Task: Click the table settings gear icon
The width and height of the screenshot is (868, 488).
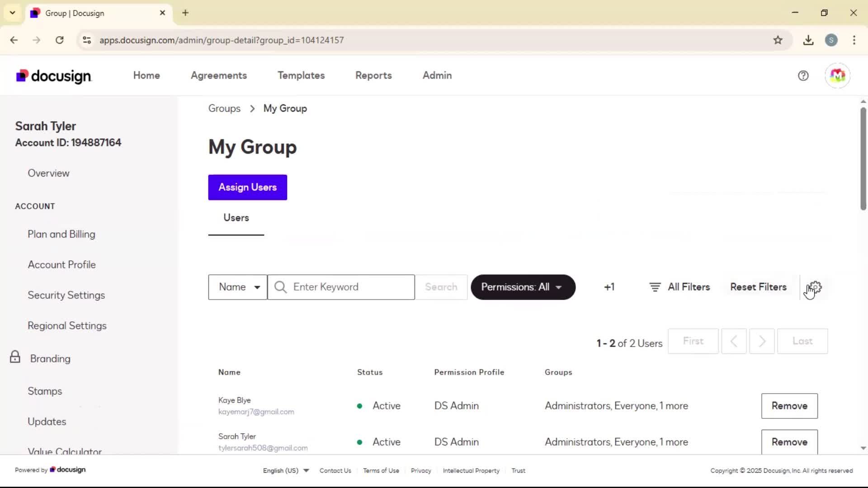Action: pos(815,287)
